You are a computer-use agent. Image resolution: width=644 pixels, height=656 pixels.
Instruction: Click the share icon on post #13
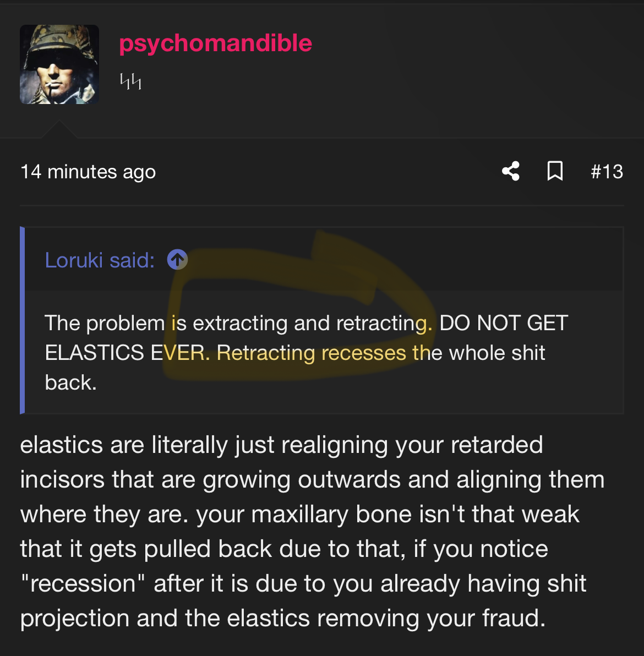coord(510,171)
